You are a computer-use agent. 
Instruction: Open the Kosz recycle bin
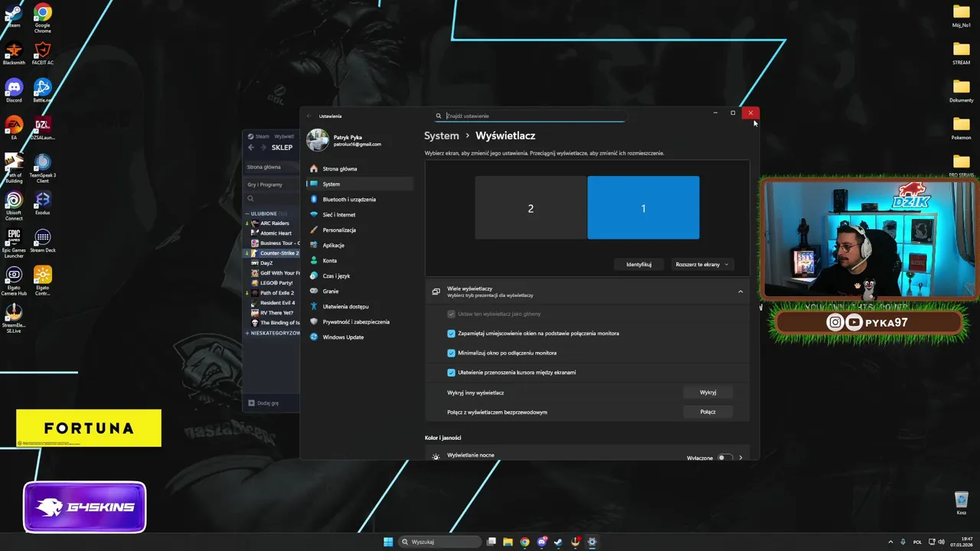click(962, 503)
